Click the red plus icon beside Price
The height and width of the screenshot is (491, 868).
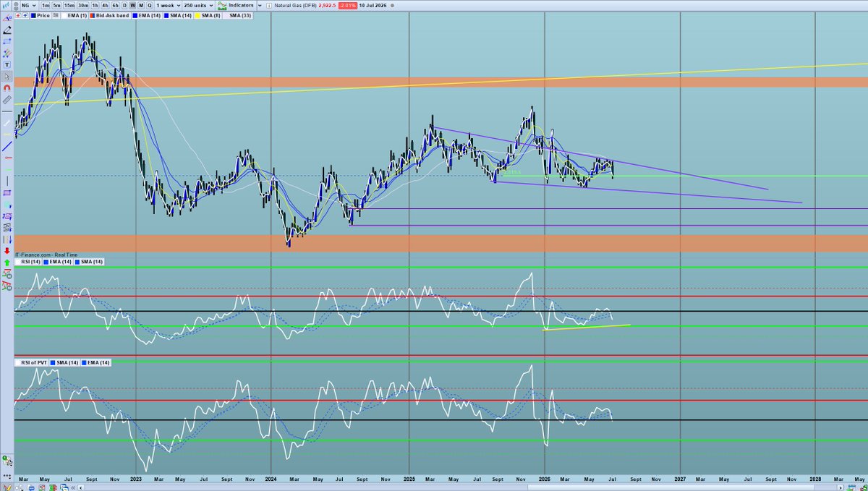(x=18, y=16)
